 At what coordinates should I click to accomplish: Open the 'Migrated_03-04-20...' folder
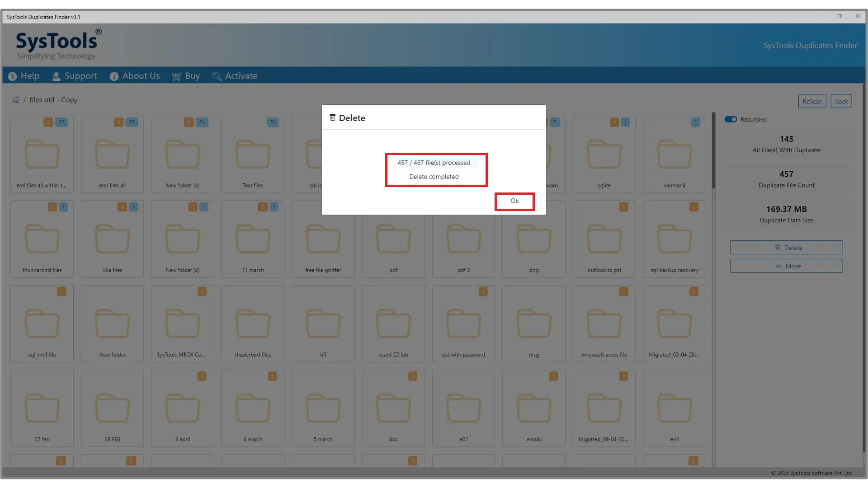tap(675, 324)
